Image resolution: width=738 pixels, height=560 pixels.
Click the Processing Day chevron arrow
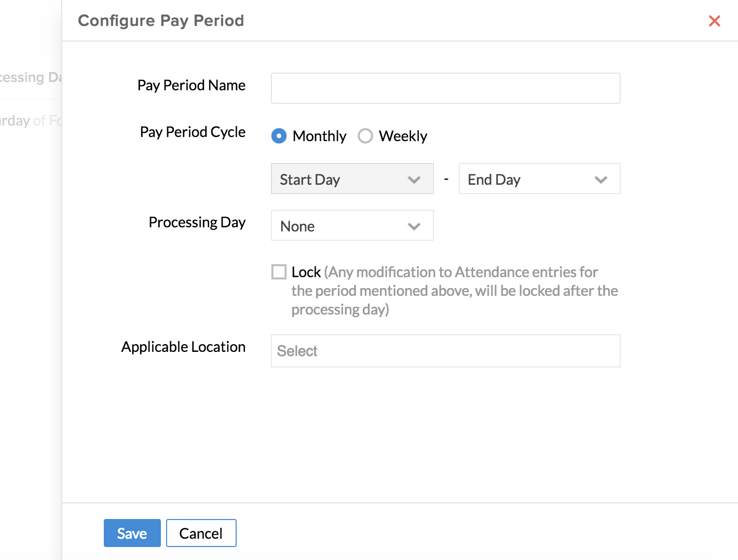click(x=414, y=226)
